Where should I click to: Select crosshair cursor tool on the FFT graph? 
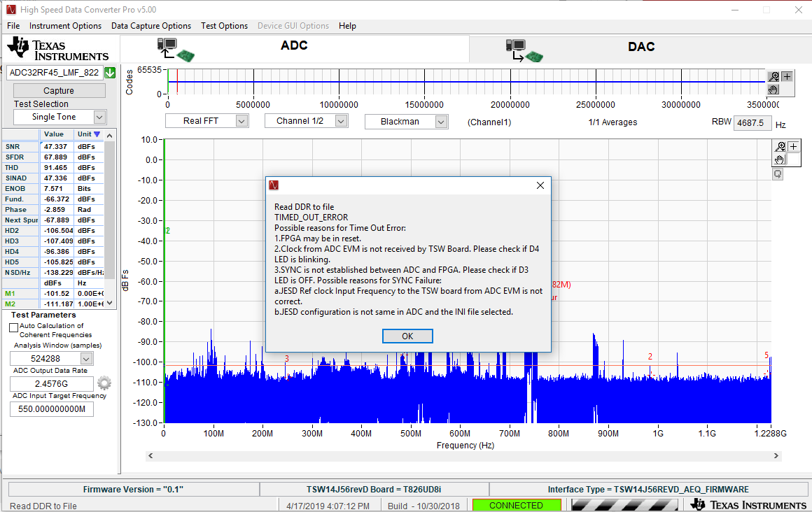(793, 147)
